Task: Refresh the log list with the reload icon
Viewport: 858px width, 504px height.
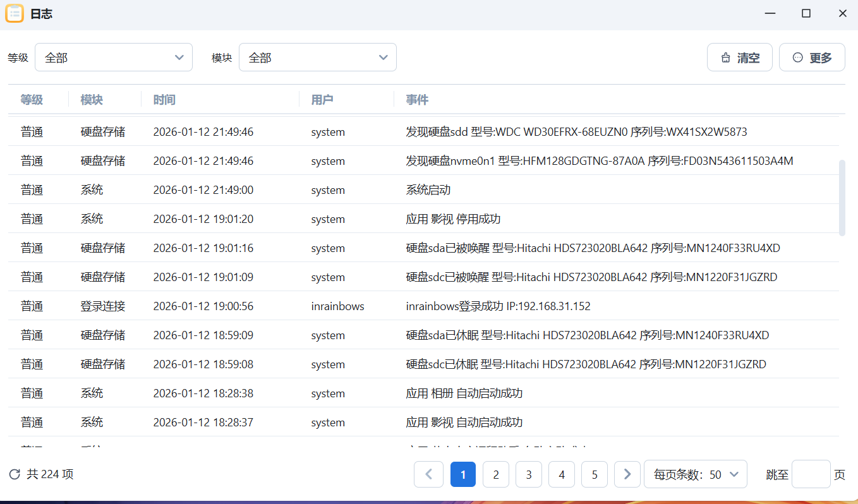Action: click(x=11, y=474)
